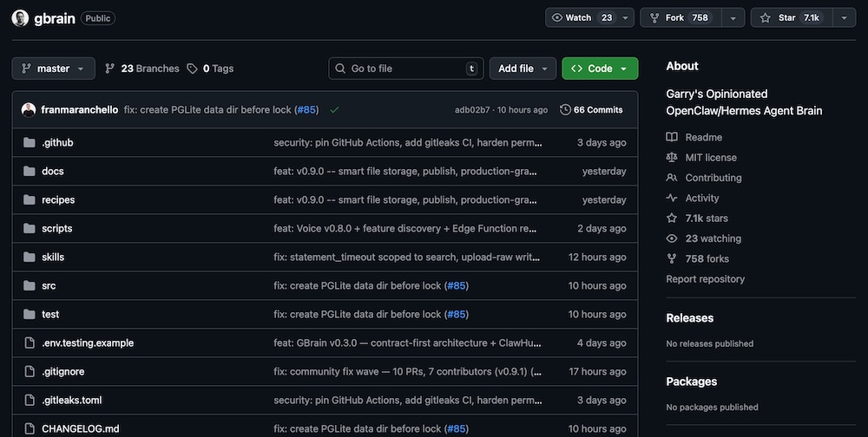868x437 pixels.
Task: Click the green commit status checkmark
Action: tap(334, 110)
